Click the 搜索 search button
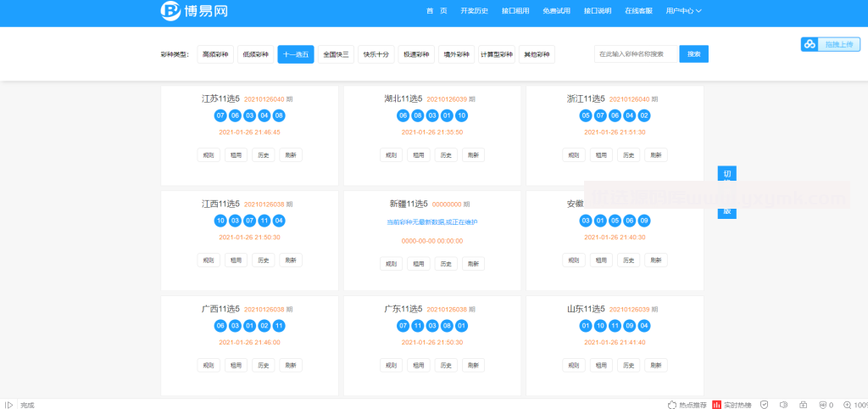Image resolution: width=868 pixels, height=409 pixels. [693, 54]
